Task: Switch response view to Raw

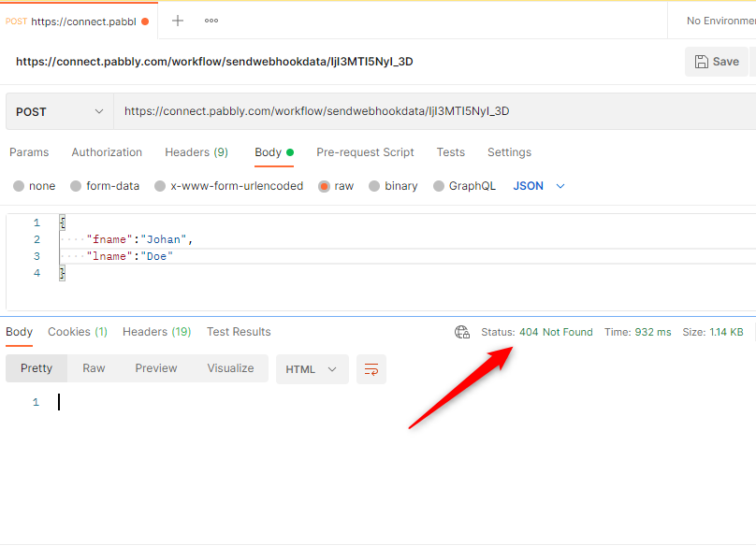Action: pos(94,368)
